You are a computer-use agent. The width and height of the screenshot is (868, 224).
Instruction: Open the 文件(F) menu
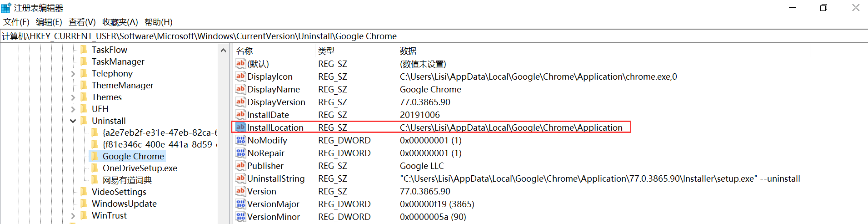pyautogui.click(x=16, y=22)
